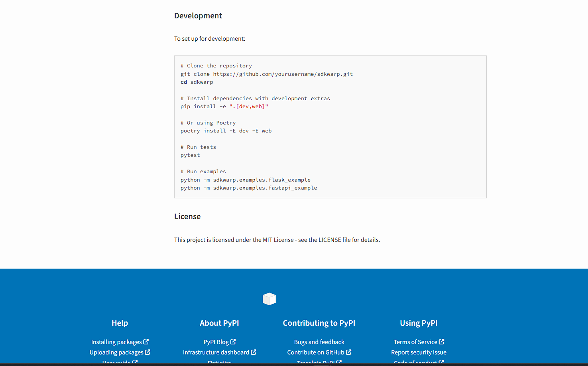Click the pytest command line
The height and width of the screenshot is (366, 588).
[191, 155]
